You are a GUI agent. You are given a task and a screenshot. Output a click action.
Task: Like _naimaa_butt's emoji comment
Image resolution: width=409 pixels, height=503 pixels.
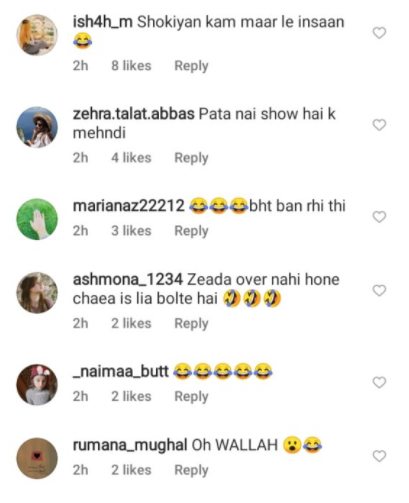pyautogui.click(x=379, y=383)
